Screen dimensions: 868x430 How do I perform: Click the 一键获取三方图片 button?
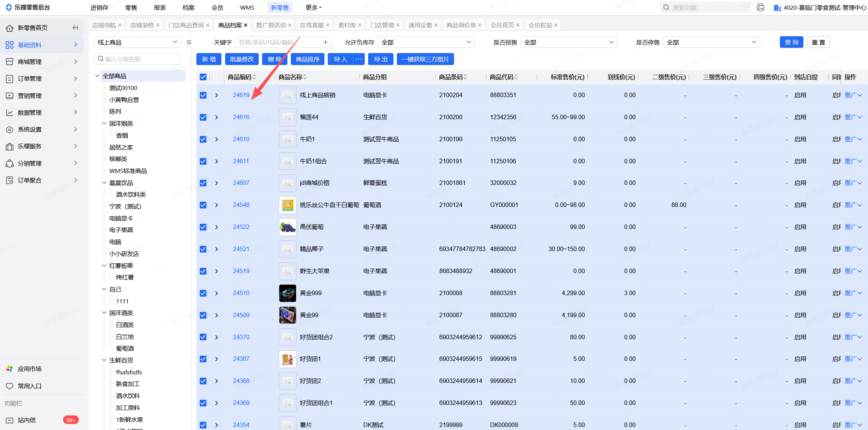click(x=425, y=59)
